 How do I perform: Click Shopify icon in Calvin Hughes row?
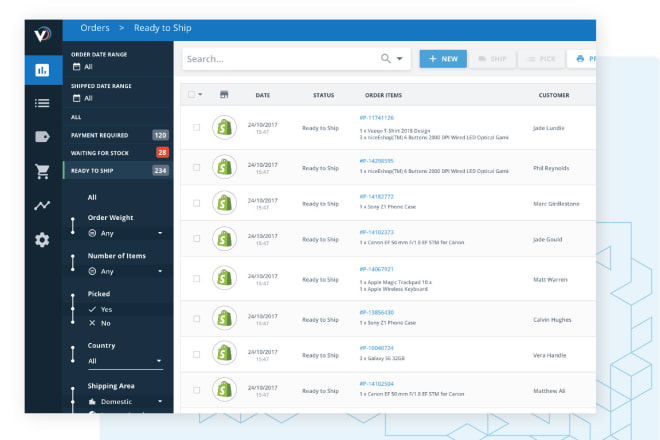pyautogui.click(x=224, y=318)
